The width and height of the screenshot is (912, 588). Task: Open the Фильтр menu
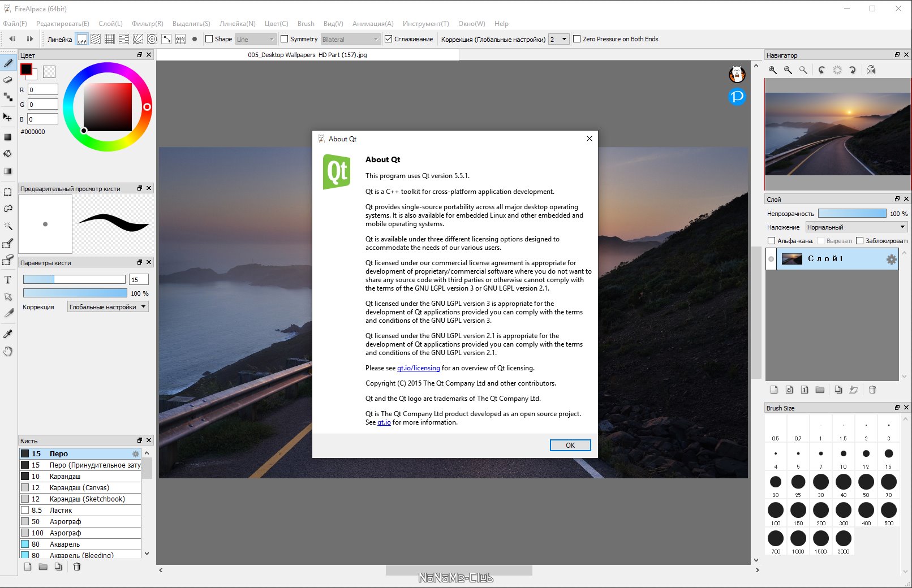[147, 24]
